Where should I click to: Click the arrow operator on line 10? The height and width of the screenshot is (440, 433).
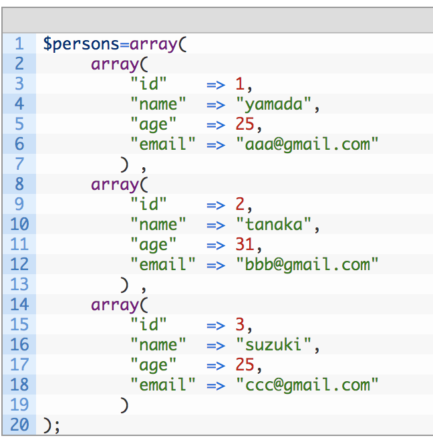click(216, 226)
